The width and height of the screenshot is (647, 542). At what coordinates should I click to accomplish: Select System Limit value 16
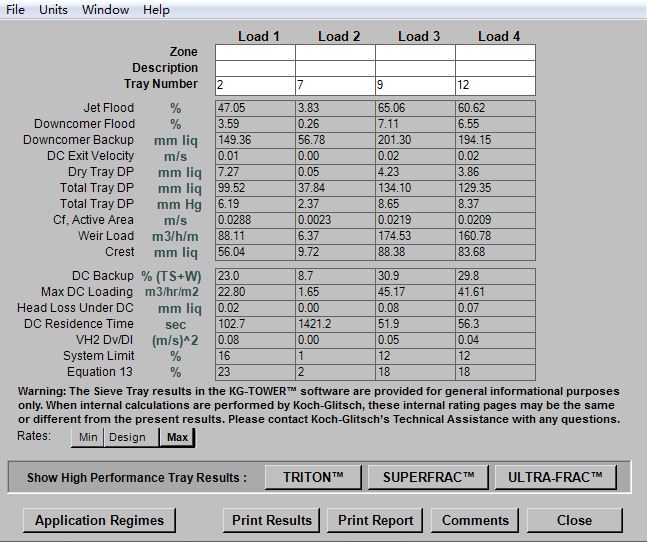255,356
